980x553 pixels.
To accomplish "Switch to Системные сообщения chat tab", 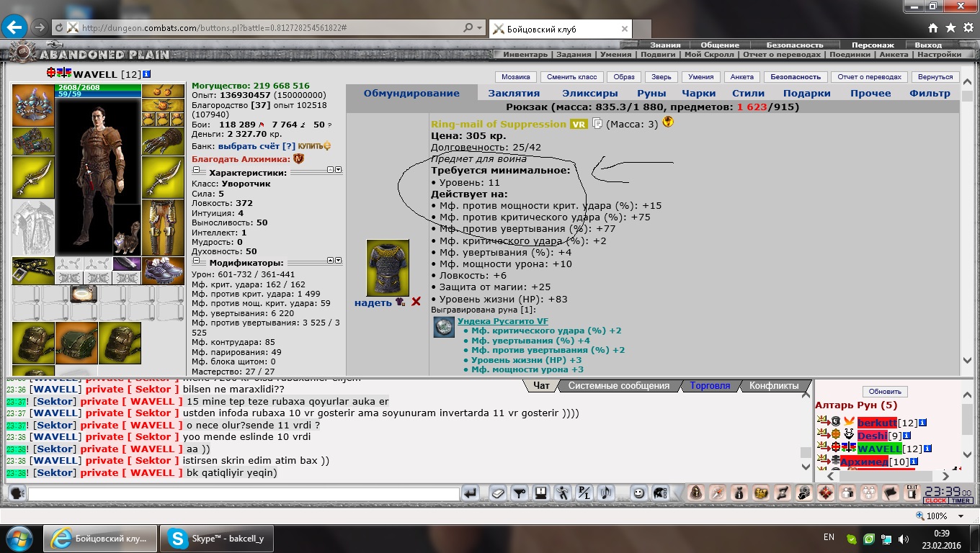I will (619, 386).
